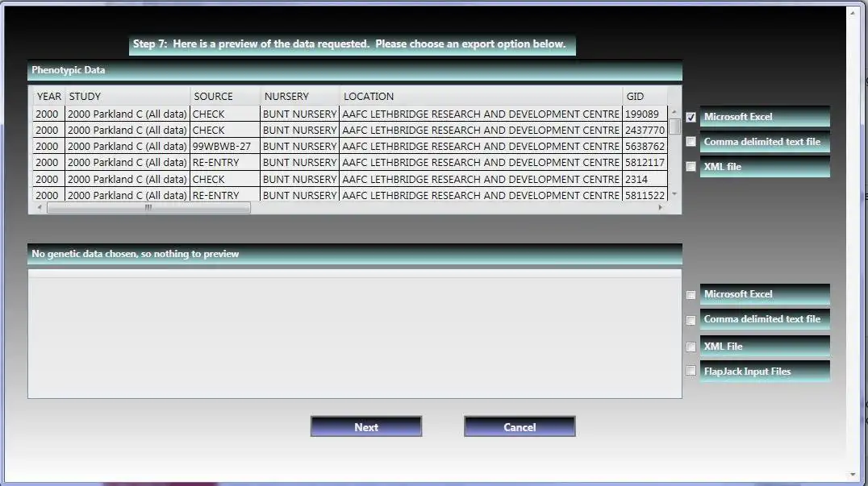
Task: Click table scroll-down arrow
Action: coord(674,194)
